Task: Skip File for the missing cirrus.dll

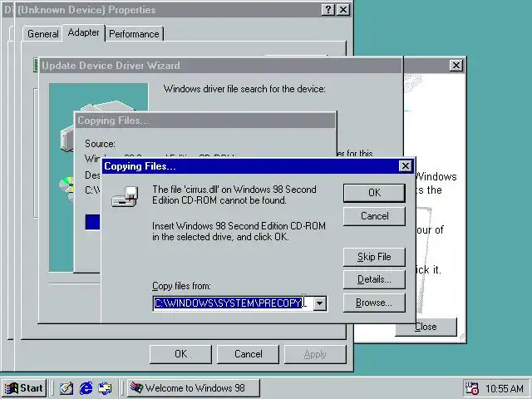Action: point(374,257)
